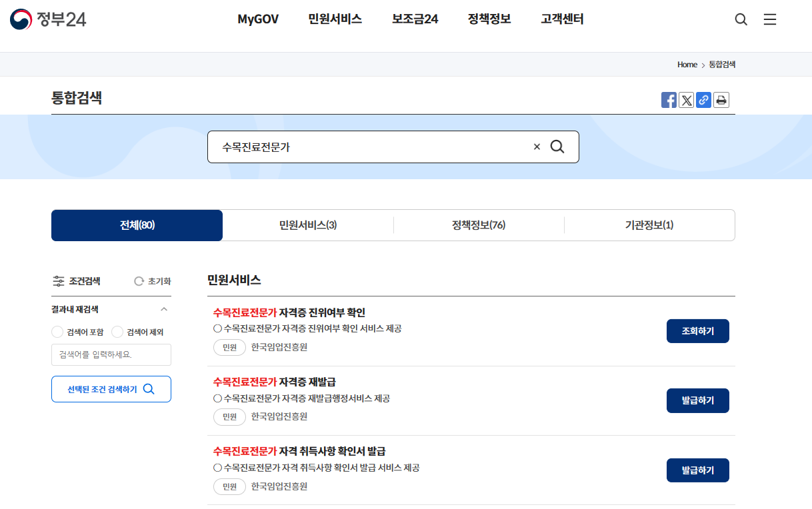Click 조건검색 filter sliders icon
The width and height of the screenshot is (812, 509).
click(x=59, y=281)
